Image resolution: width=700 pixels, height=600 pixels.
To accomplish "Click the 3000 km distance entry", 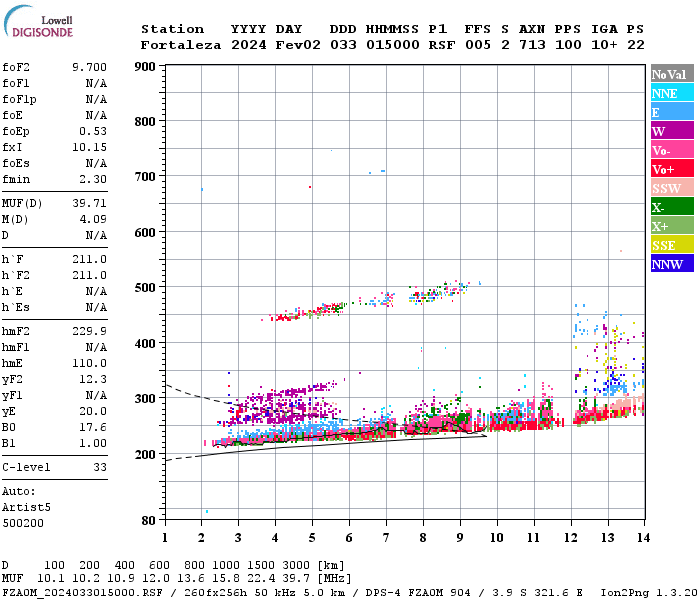I will click(296, 566).
